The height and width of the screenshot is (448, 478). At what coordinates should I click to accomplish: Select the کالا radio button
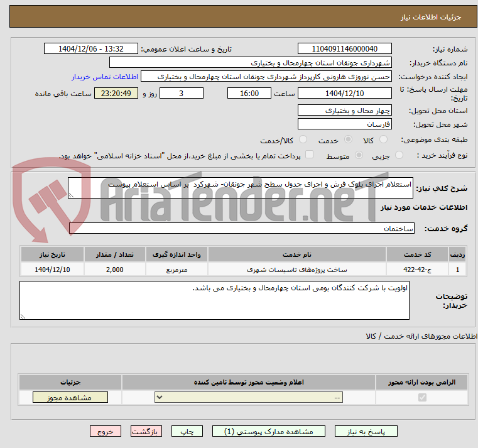coord(383,139)
